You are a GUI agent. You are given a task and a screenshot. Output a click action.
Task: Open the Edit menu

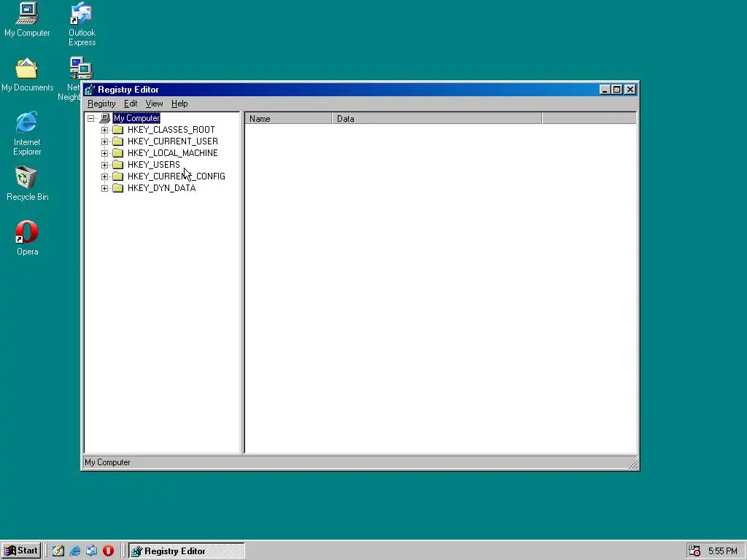(x=131, y=104)
